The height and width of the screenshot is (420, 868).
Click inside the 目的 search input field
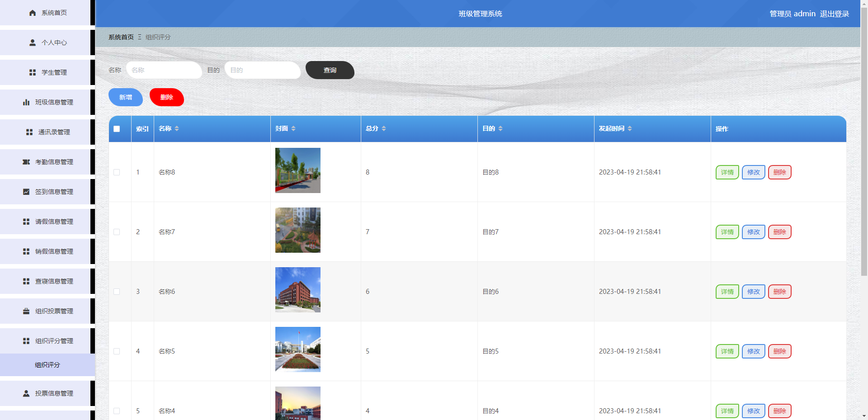pos(262,70)
